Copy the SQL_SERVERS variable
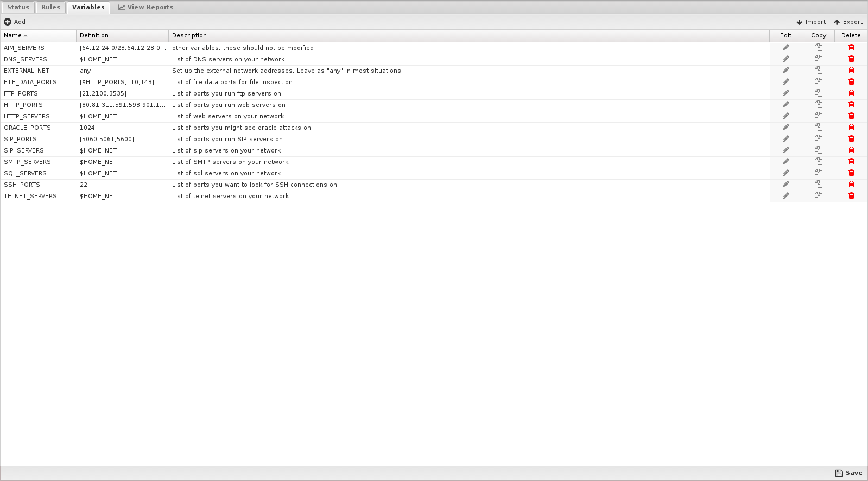The width and height of the screenshot is (868, 481). click(x=818, y=173)
